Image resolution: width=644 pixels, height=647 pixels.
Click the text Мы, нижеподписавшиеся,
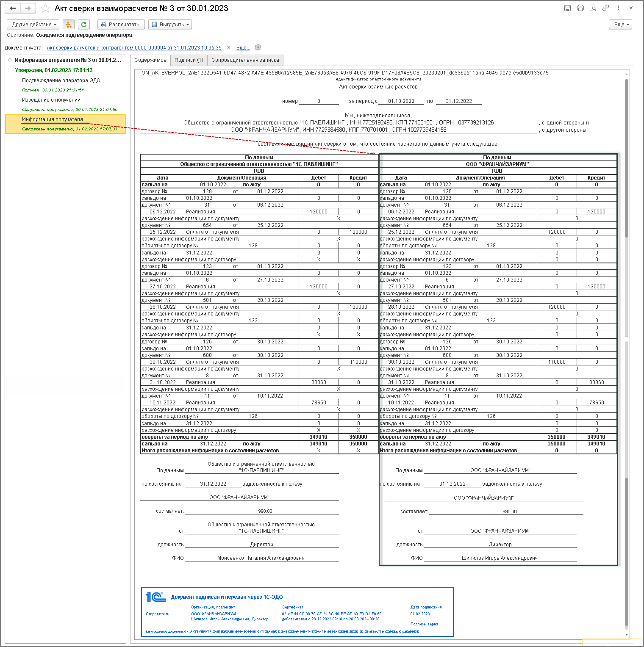[378, 116]
